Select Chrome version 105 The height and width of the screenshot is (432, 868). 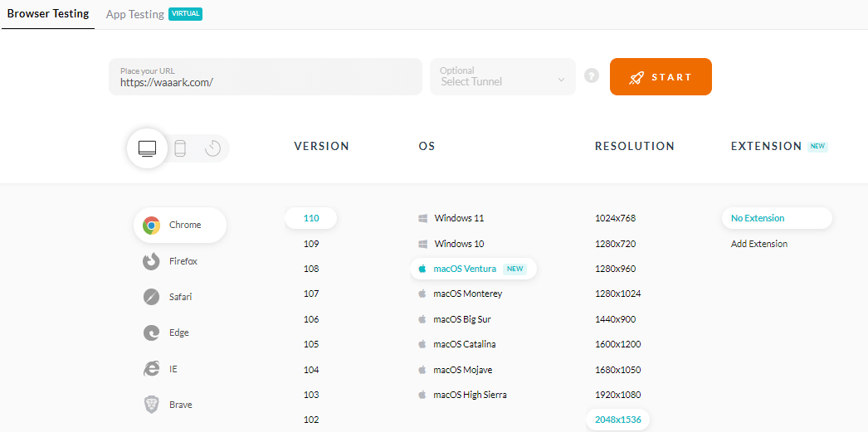311,344
